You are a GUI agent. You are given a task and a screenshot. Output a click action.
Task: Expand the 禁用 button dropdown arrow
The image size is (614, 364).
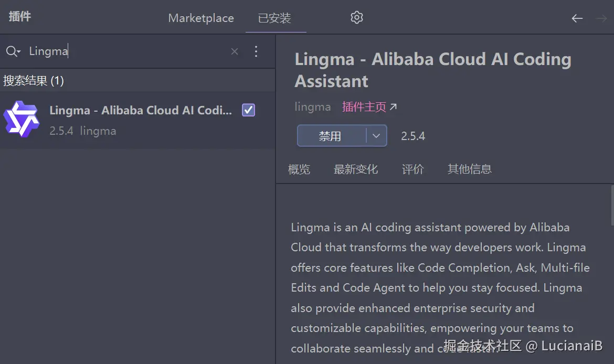coord(376,136)
